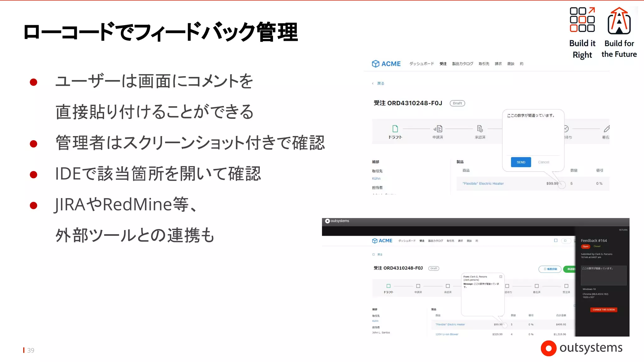The image size is (644, 362).
Task: Click the Feedback #164 heading
Action: click(x=594, y=241)
